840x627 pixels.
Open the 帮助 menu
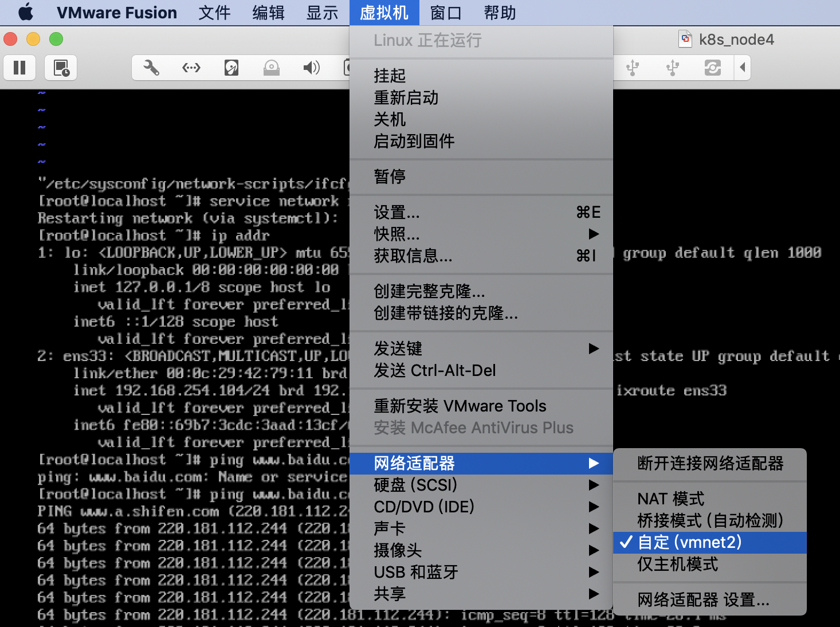(500, 13)
